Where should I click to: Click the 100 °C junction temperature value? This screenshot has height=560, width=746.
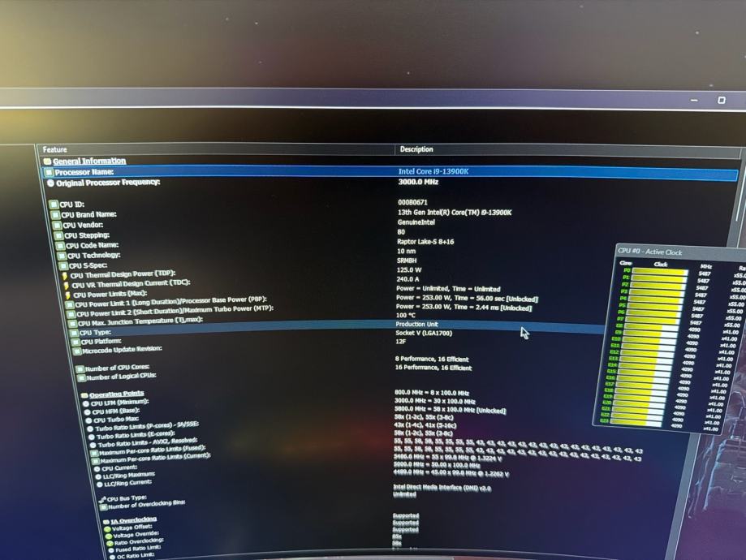coord(405,315)
